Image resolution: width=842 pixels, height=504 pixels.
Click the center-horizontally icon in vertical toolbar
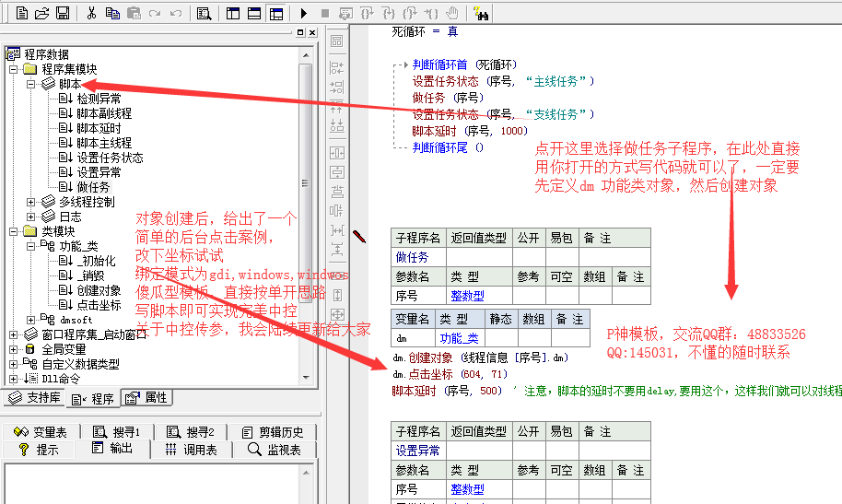click(x=336, y=153)
